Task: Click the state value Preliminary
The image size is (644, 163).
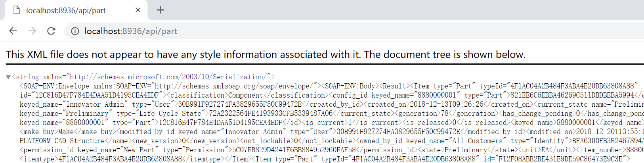Action: [x=466, y=150]
